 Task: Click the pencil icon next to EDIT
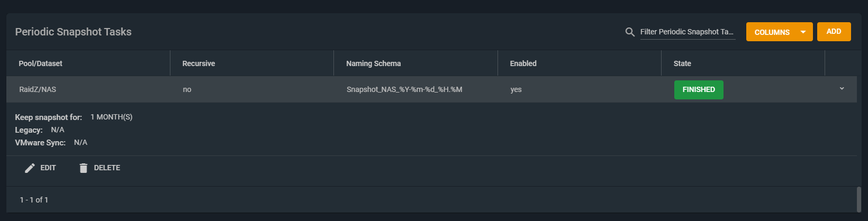tap(30, 168)
